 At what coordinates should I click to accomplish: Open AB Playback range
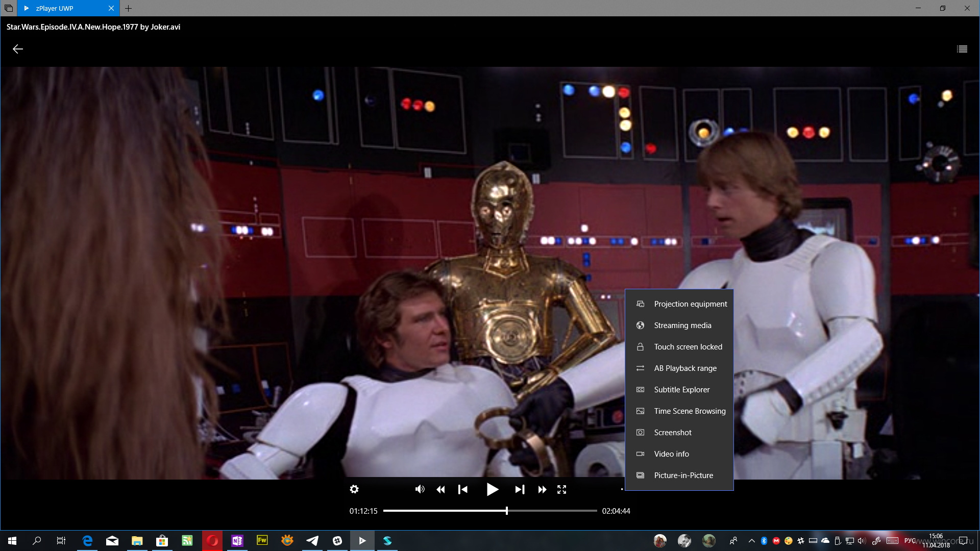(x=679, y=368)
